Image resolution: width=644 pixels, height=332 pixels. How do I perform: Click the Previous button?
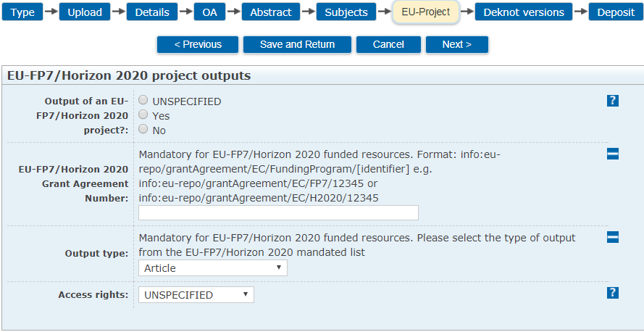coord(198,44)
